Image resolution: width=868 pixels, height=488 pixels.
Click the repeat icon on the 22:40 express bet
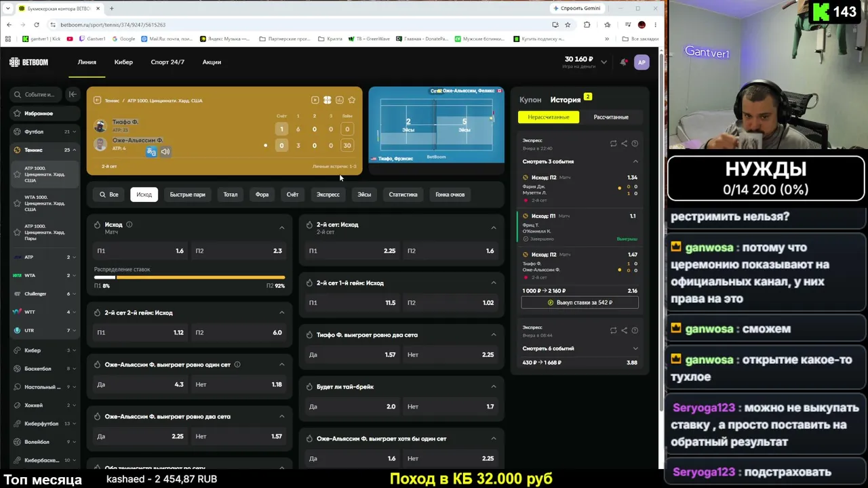tap(613, 144)
